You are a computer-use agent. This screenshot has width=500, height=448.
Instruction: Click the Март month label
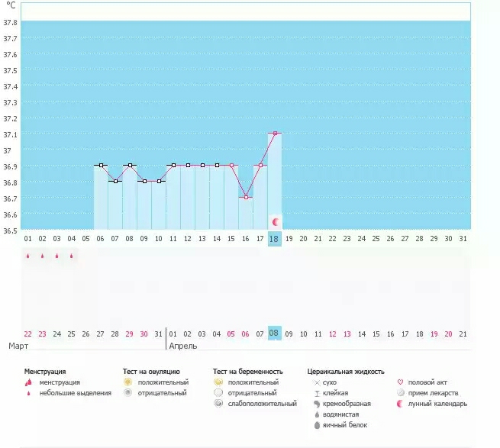tap(18, 346)
